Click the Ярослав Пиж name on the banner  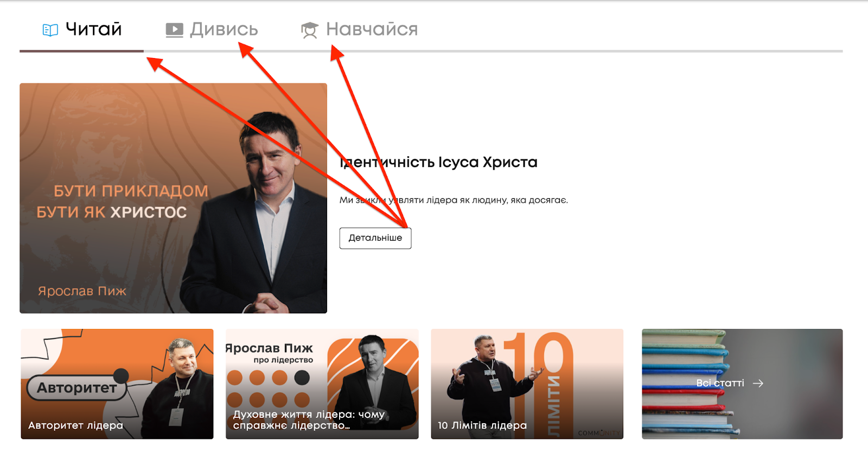click(x=82, y=291)
